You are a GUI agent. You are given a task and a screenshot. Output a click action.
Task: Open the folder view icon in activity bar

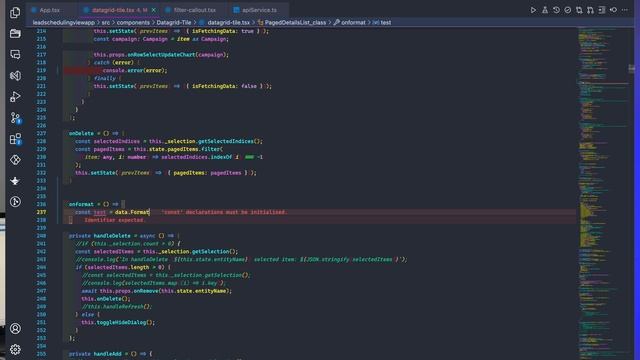pyautogui.click(x=15, y=33)
